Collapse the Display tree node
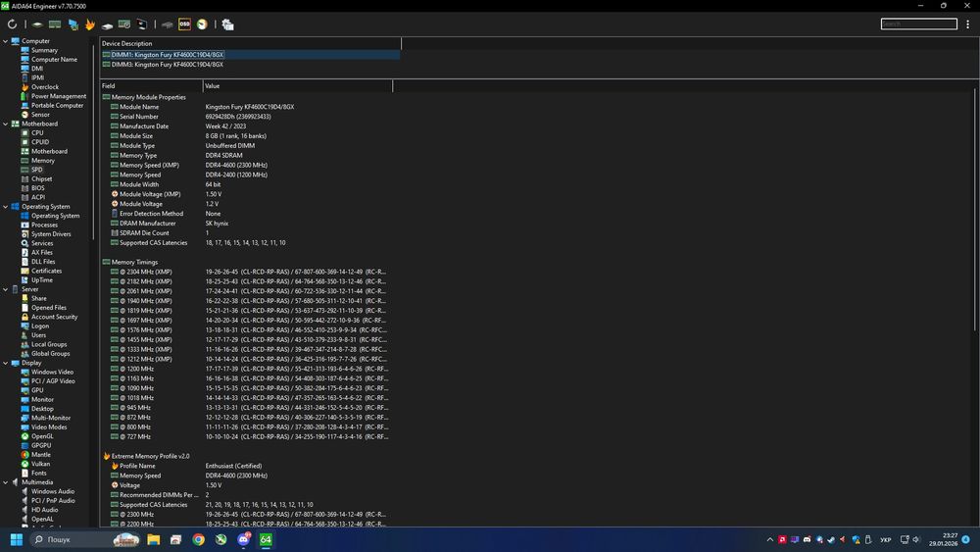Screen dimensions: 980x552 point(6,363)
